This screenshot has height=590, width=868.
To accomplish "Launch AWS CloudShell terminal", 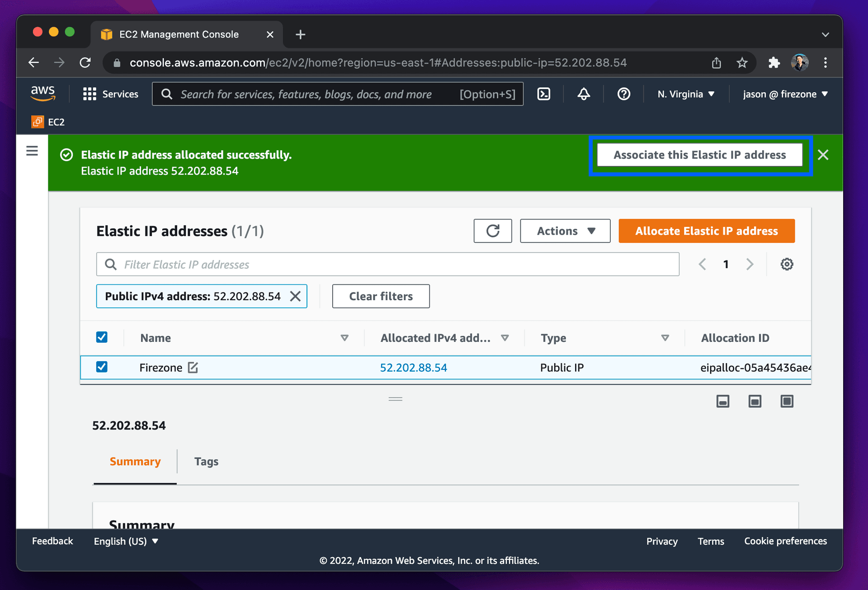I will coord(544,94).
